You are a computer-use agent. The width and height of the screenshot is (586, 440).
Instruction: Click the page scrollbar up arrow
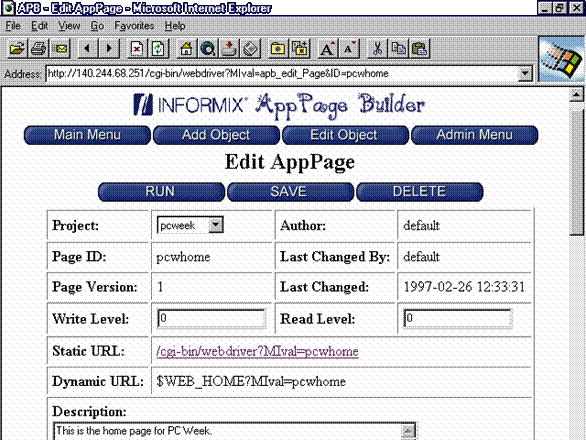pos(577,95)
